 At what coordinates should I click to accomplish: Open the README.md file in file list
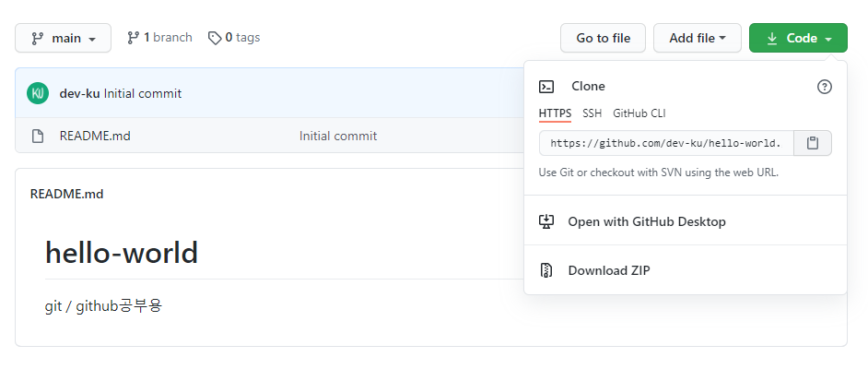(95, 136)
